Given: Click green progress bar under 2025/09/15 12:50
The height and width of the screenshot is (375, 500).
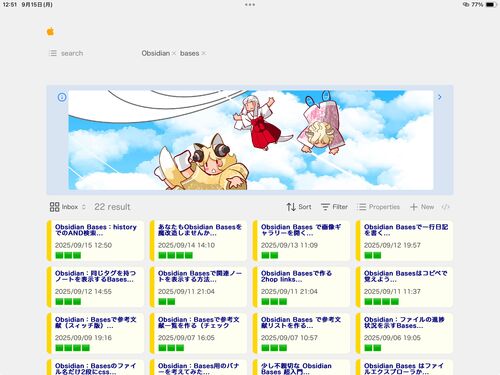Looking at the screenshot, I should [68, 255].
